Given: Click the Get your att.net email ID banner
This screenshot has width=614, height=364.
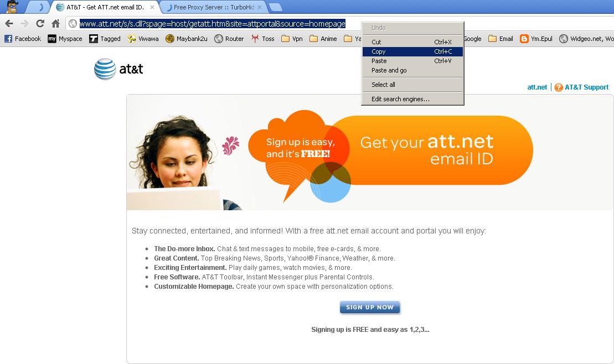Looking at the screenshot, I should (426, 150).
